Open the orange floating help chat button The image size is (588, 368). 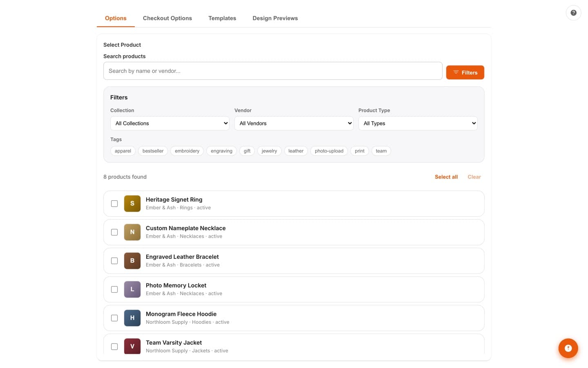[568, 348]
